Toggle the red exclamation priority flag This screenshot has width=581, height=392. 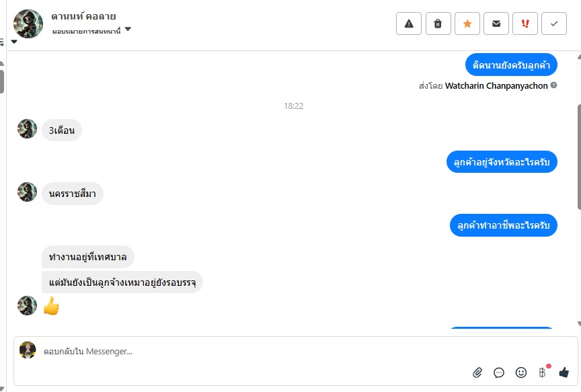[525, 24]
